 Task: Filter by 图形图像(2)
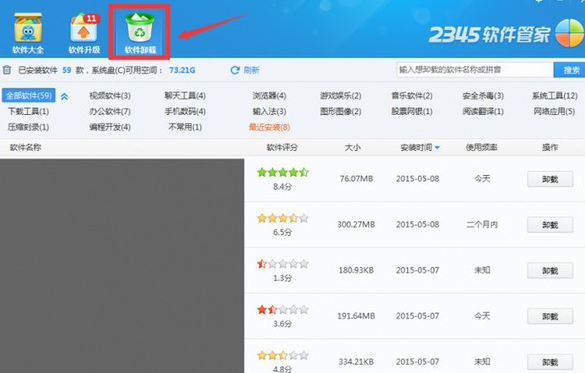pos(340,111)
